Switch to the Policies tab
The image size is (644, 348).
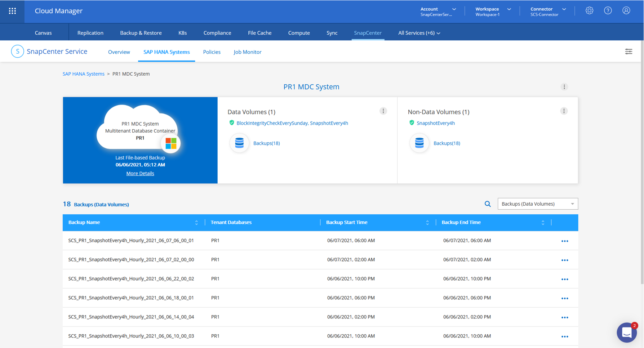coord(212,52)
